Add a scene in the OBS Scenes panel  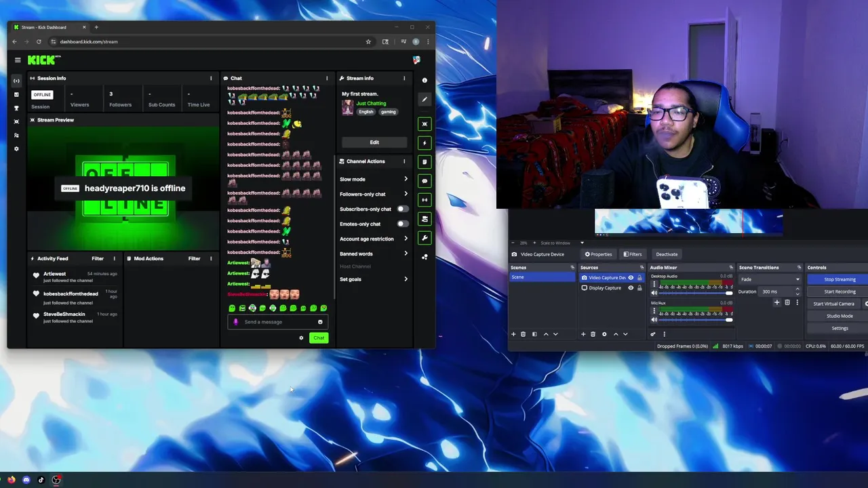tap(513, 334)
